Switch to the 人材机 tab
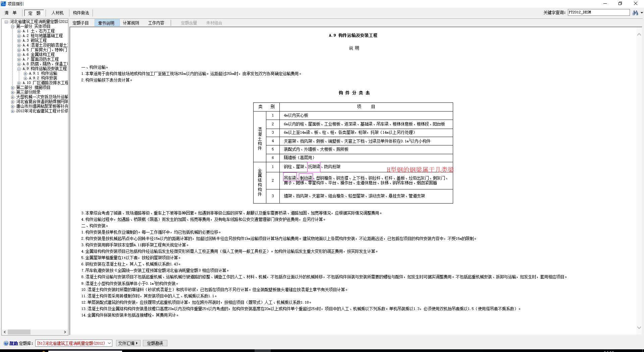The image size is (644, 352). [57, 13]
